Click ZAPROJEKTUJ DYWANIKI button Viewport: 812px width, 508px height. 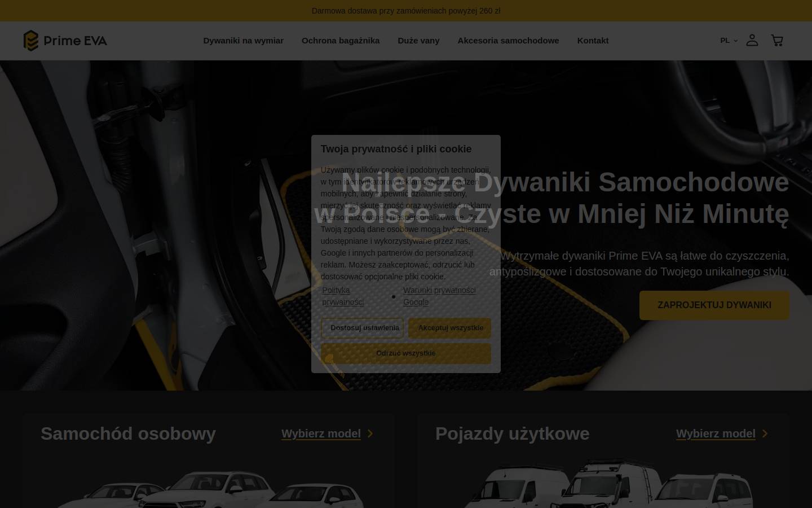tap(714, 305)
